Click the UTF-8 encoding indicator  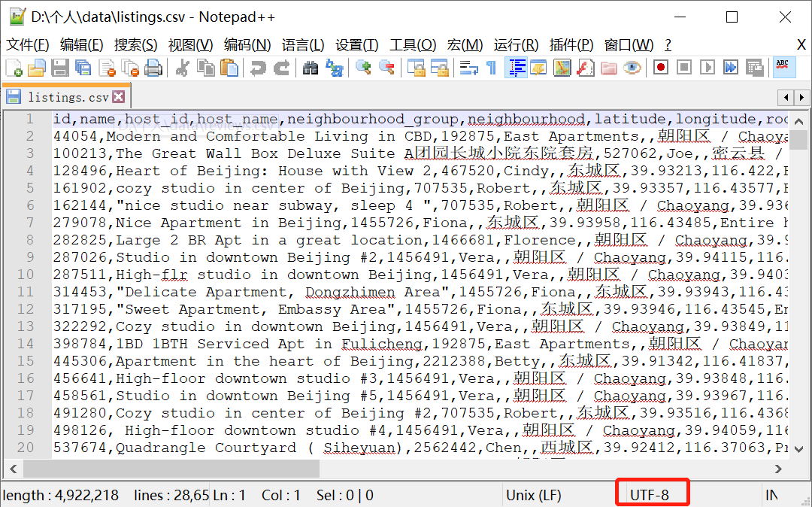(652, 494)
